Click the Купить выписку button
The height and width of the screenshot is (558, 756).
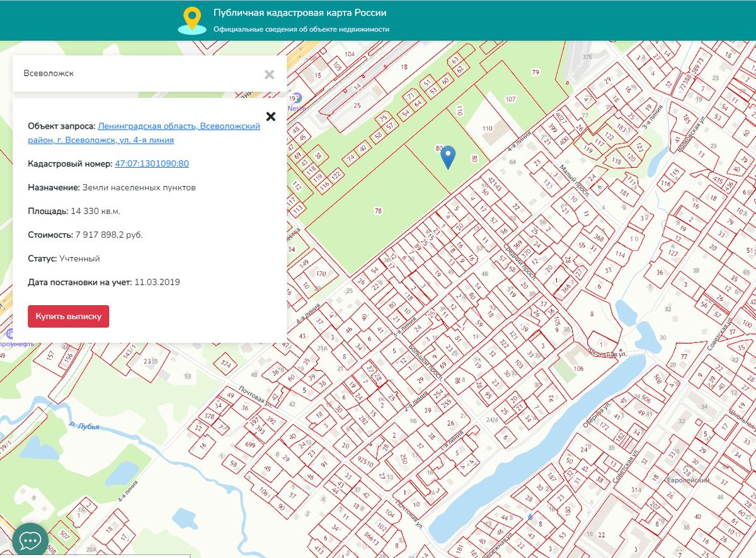(68, 317)
